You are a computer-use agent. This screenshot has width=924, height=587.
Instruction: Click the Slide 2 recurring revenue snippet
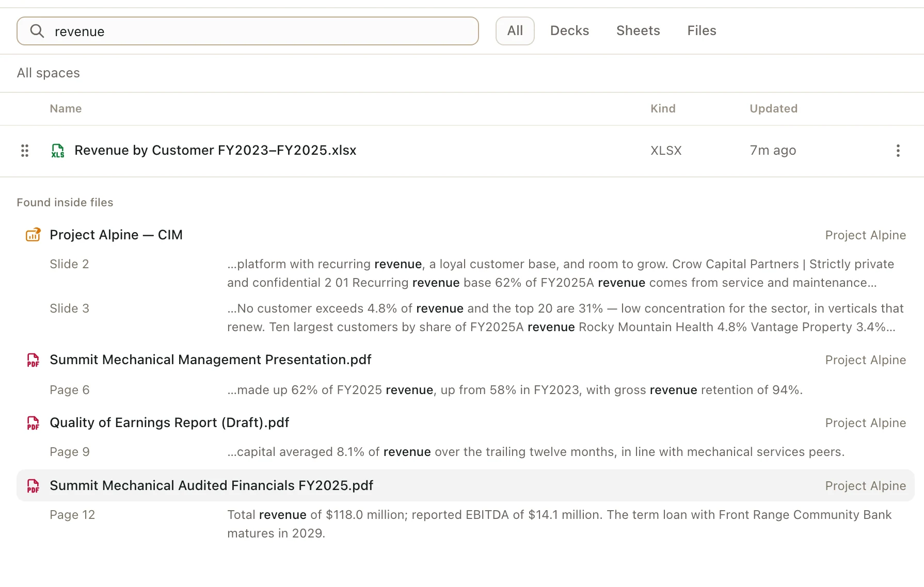point(561,273)
